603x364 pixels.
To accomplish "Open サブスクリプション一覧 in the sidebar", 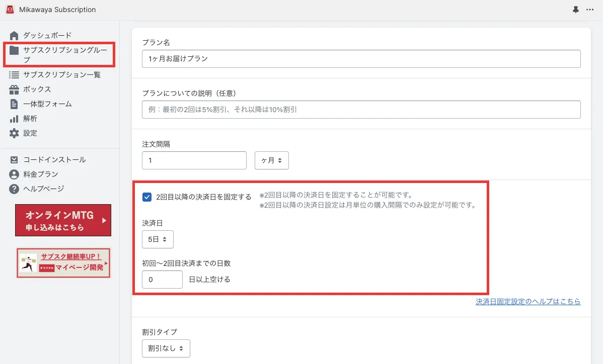I will (61, 75).
